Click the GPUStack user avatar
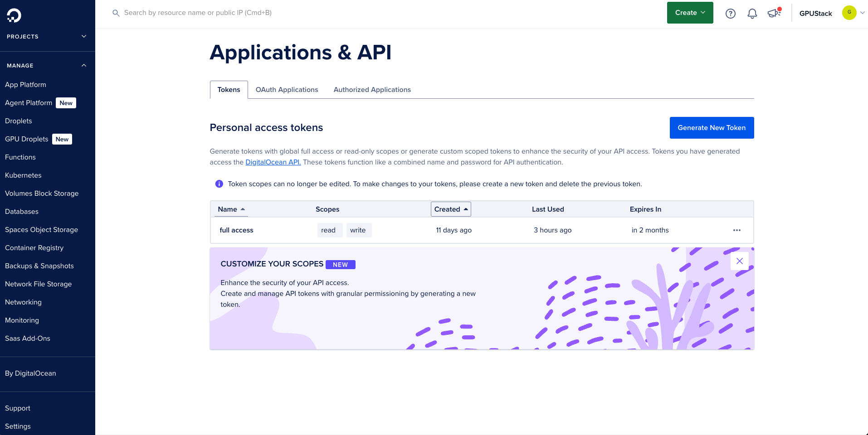The image size is (868, 435). (x=849, y=13)
